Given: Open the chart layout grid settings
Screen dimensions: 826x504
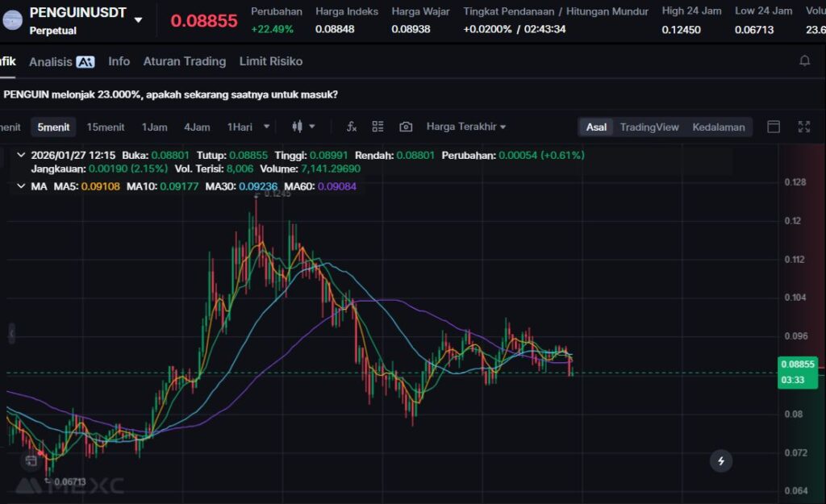Looking at the screenshot, I should [378, 127].
